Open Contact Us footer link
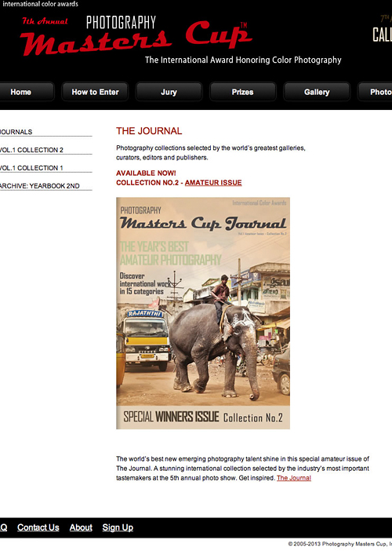392x551 pixels. click(38, 527)
